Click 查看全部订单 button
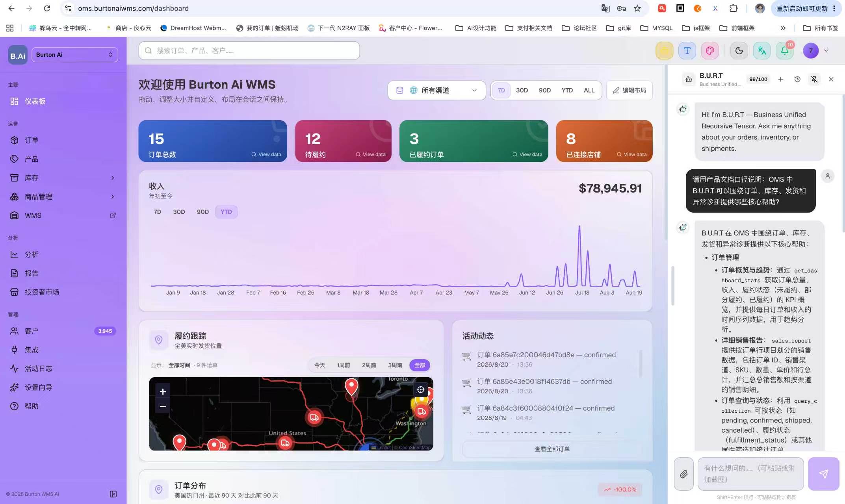This screenshot has height=504, width=845. click(x=552, y=449)
